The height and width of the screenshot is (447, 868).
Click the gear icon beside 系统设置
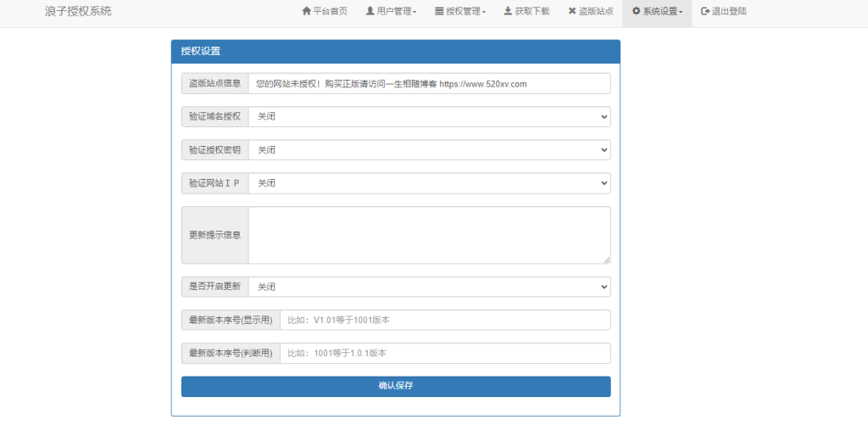click(x=636, y=10)
